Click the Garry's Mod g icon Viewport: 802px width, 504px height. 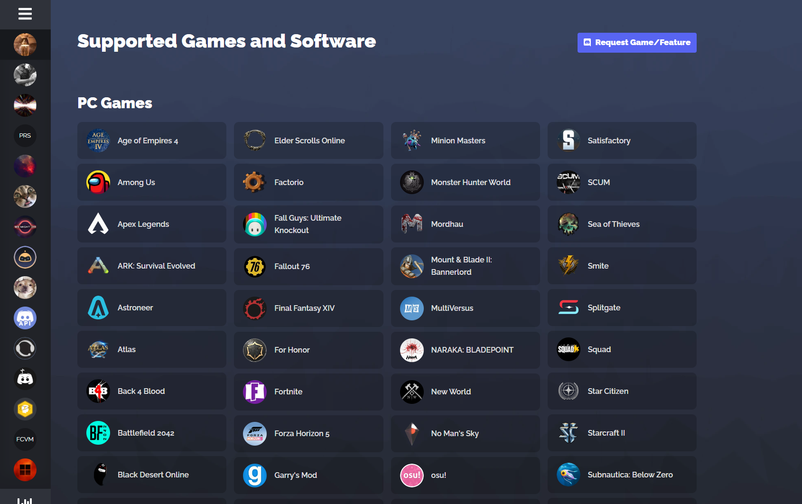pyautogui.click(x=255, y=475)
